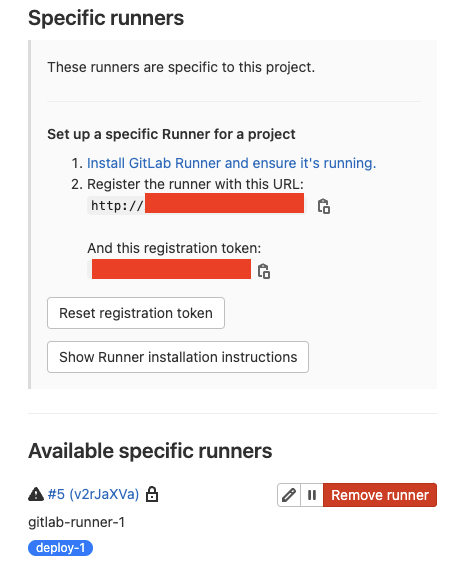Show Runner installation instructions
The width and height of the screenshot is (450, 568).
coord(178,357)
